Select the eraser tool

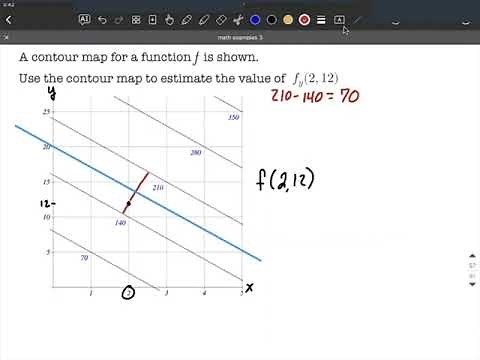pos(221,20)
